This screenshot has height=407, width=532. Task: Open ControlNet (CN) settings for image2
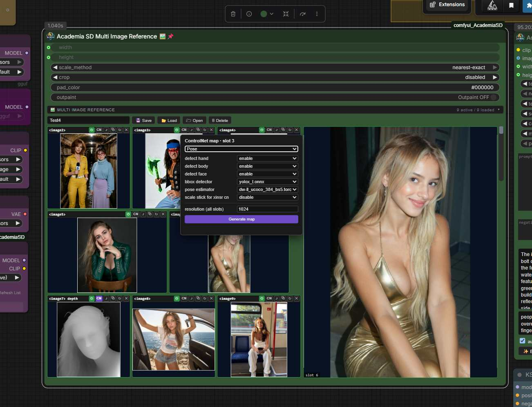click(x=99, y=130)
